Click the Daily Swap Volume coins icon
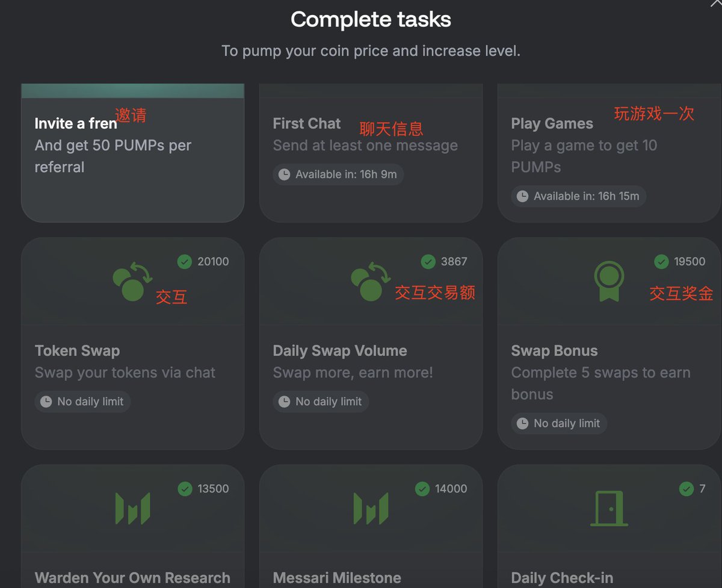The width and height of the screenshot is (722, 588). click(x=371, y=281)
